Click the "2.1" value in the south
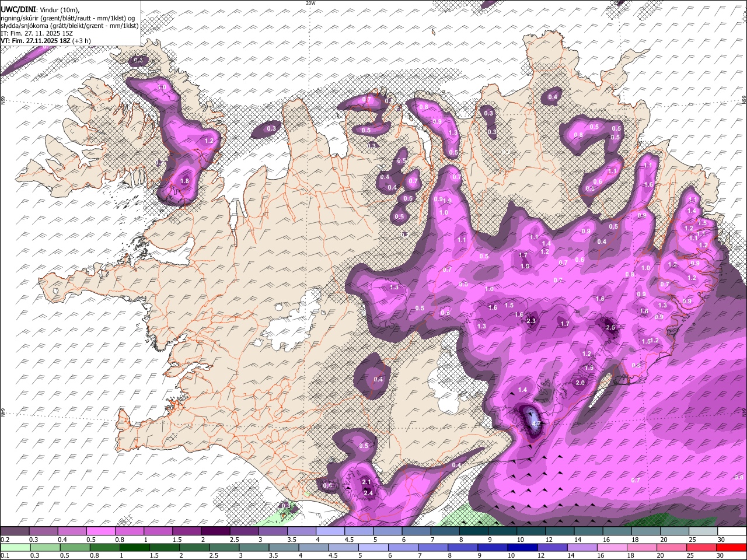This screenshot has width=747, height=560. [367, 482]
